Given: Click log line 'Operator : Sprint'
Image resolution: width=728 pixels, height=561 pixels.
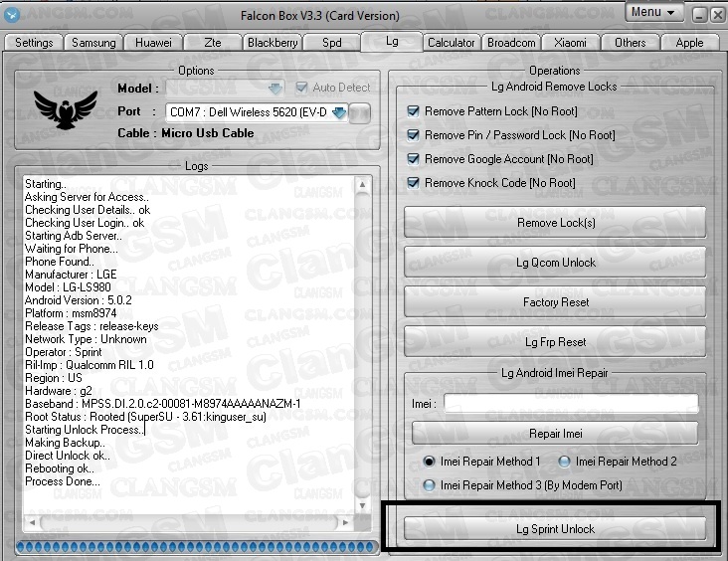Looking at the screenshot, I should point(63,352).
